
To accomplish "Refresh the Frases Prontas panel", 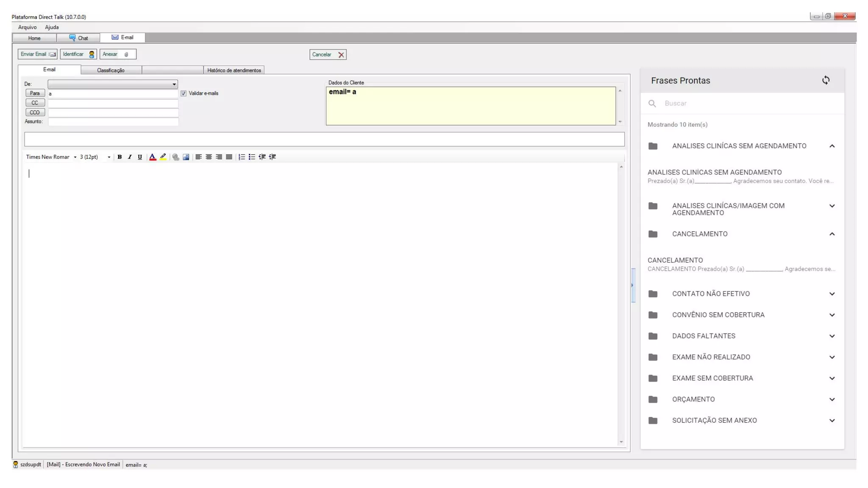I will 826,80.
